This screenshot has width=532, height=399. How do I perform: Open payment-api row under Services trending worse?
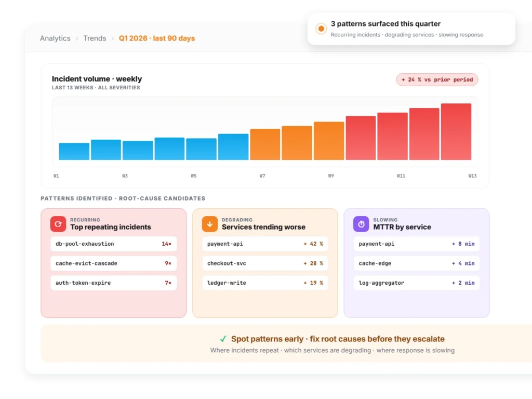265,244
